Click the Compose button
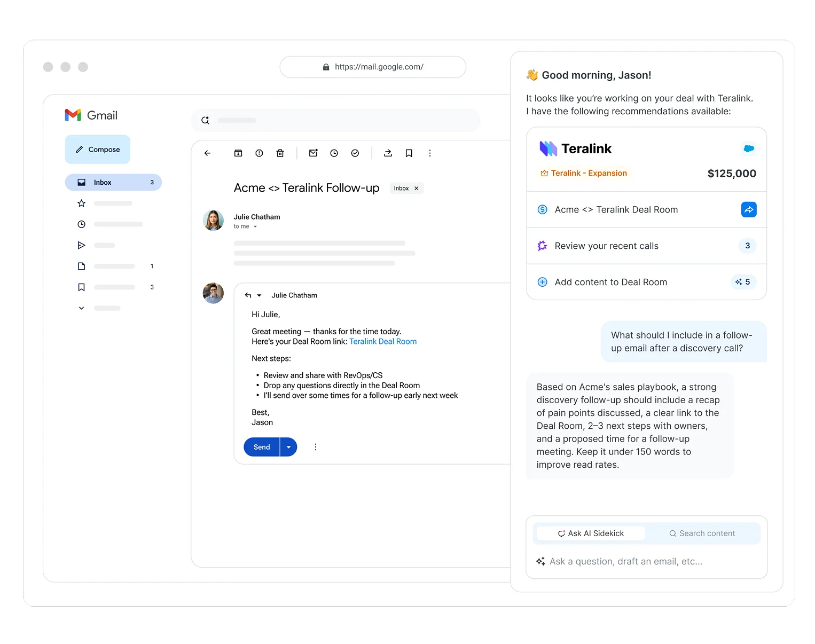815x644 pixels. (x=98, y=150)
